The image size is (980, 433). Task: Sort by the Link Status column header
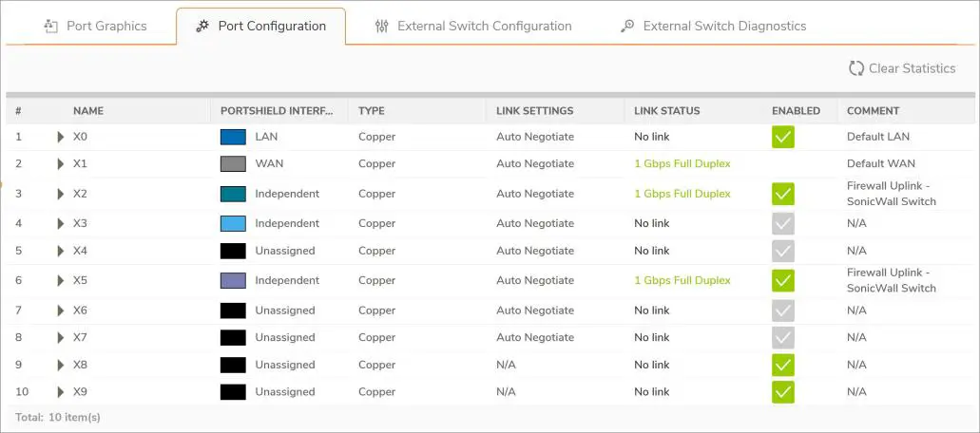point(666,111)
